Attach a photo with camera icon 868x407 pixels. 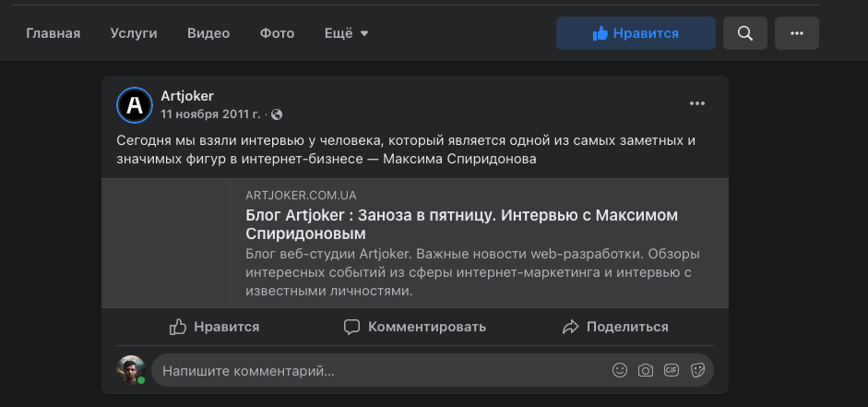coord(646,370)
